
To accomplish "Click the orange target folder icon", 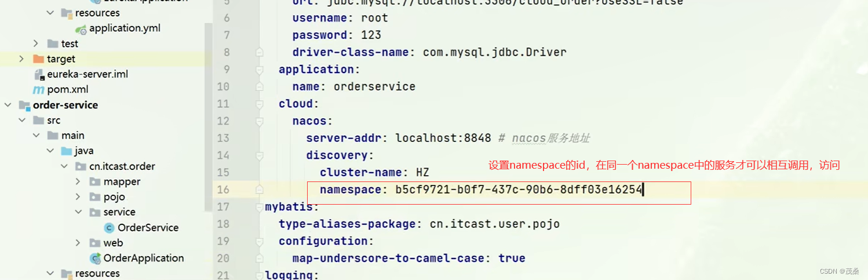I will (39, 59).
